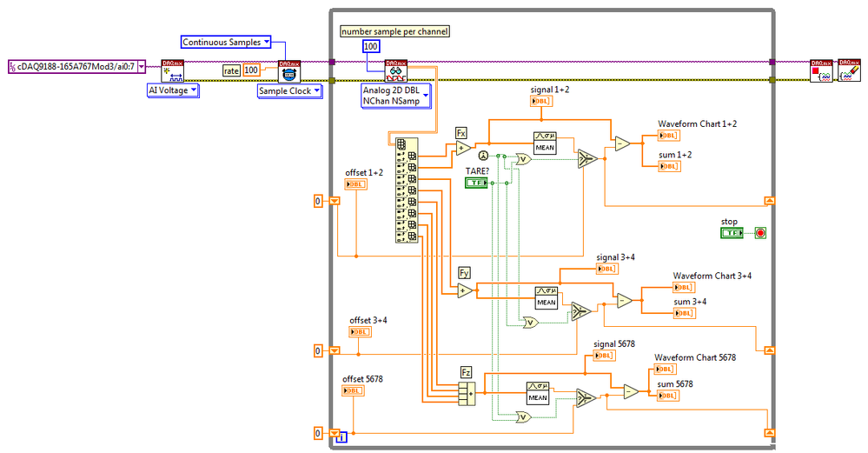Click the DAQmx Create Channel node
Image resolution: width=868 pixels, height=453 pixels.
(172, 71)
